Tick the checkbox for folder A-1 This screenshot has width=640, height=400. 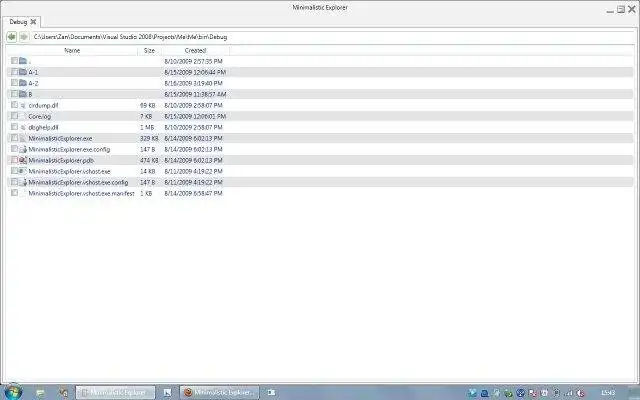pos(14,72)
